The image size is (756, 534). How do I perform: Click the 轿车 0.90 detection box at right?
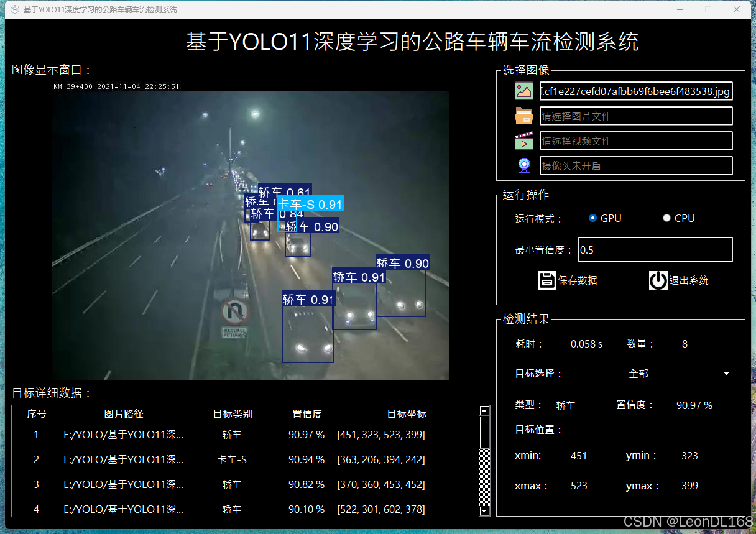tap(401, 292)
